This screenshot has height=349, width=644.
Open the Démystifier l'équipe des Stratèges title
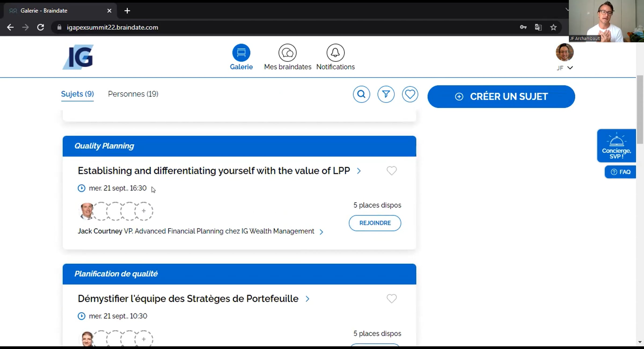tap(188, 299)
